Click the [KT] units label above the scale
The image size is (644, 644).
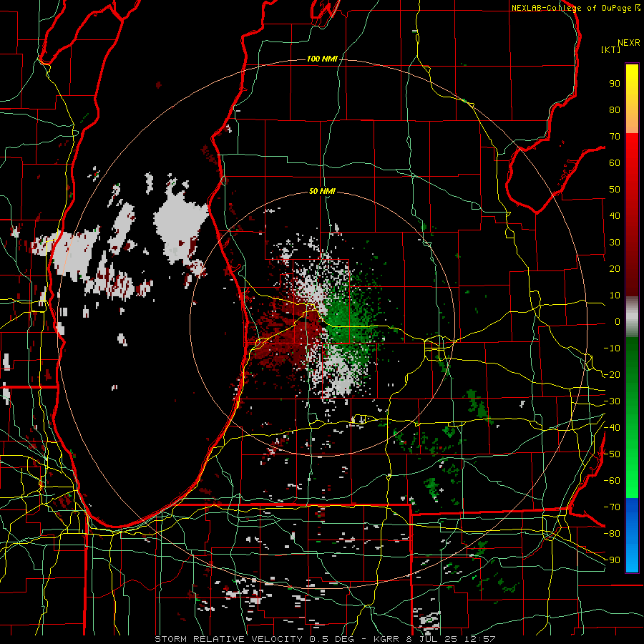click(611, 49)
